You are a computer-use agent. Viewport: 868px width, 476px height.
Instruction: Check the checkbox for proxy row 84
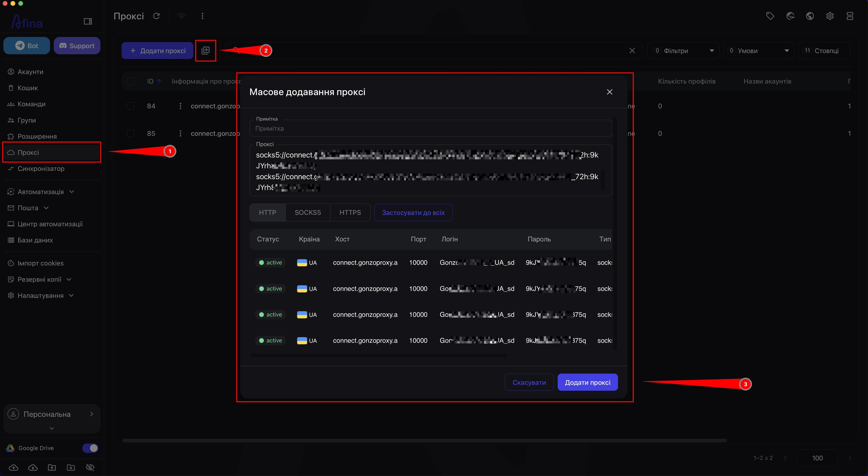(x=130, y=106)
